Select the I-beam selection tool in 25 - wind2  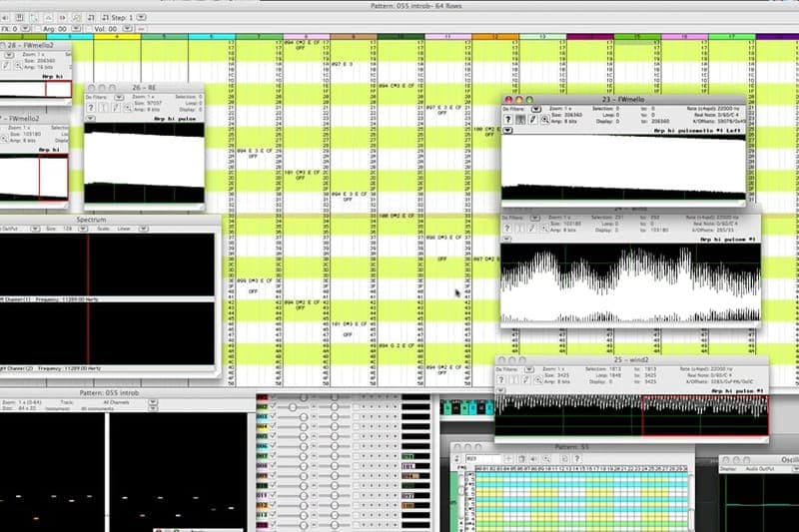[x=513, y=379]
